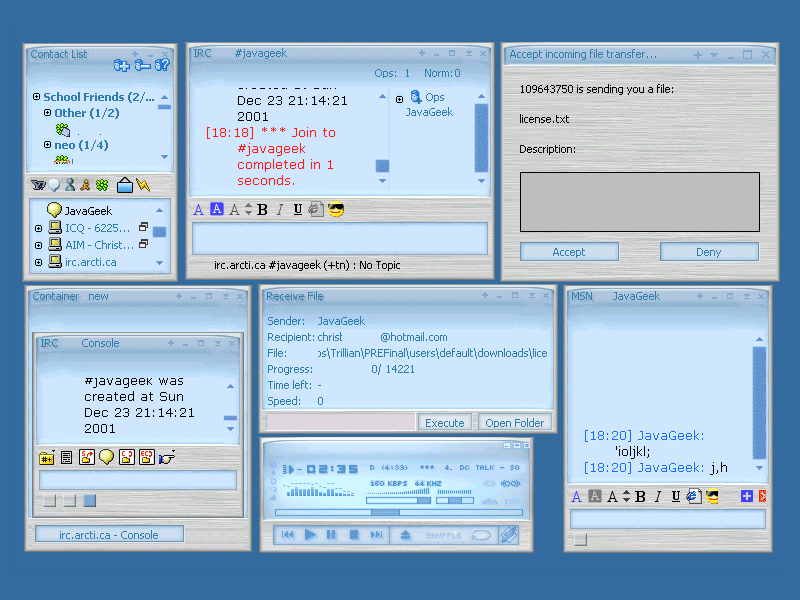
Task: Toggle italic in MSN JavaGeek toolbar
Action: pyautogui.click(x=658, y=496)
